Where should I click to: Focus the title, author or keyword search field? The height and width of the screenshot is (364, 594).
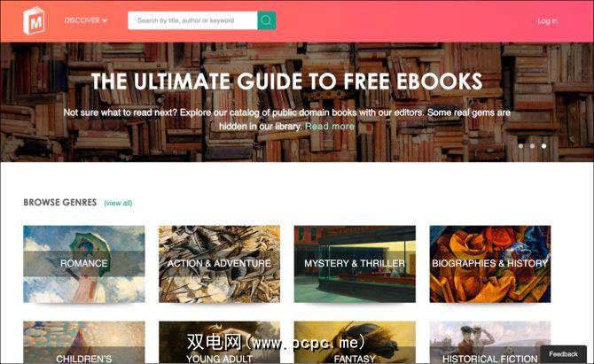pyautogui.click(x=192, y=20)
